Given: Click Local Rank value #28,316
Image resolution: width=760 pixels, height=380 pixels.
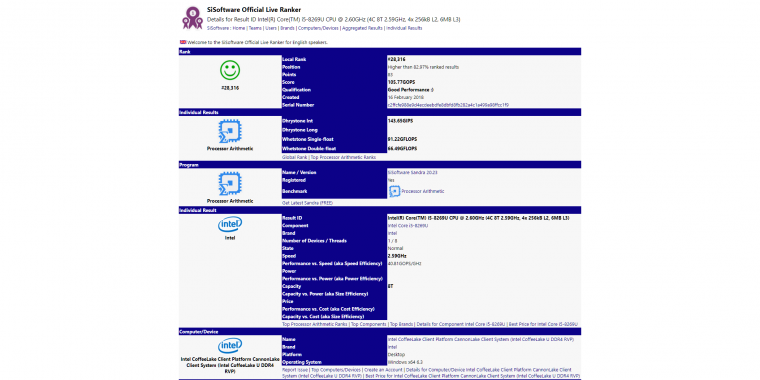Looking at the screenshot, I should point(396,59).
